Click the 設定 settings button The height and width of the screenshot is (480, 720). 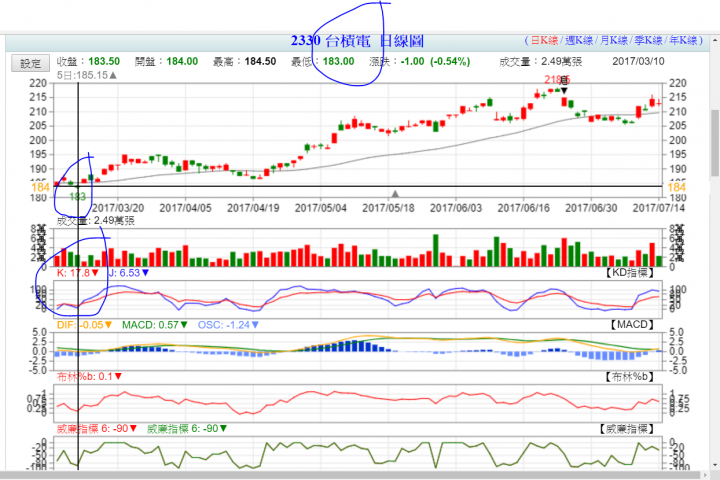(x=30, y=63)
